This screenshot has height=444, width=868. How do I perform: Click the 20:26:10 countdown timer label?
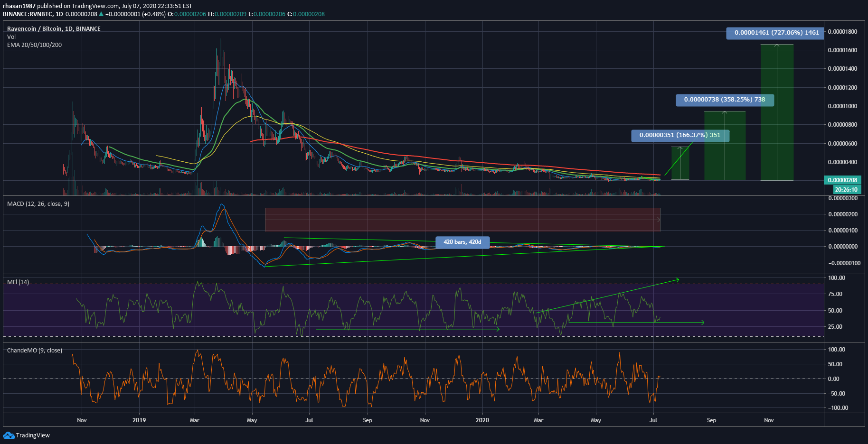click(846, 190)
